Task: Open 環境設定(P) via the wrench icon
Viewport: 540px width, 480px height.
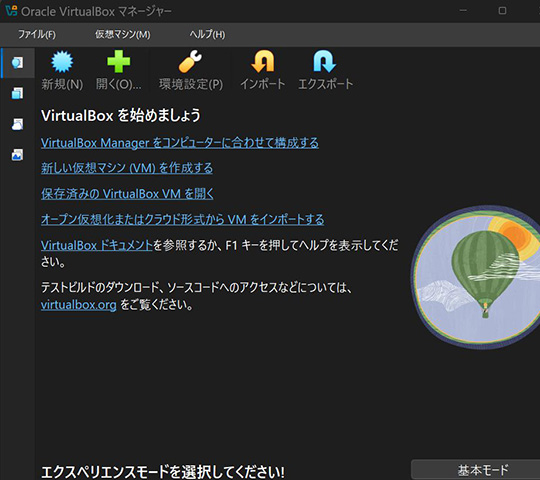Action: [190, 62]
